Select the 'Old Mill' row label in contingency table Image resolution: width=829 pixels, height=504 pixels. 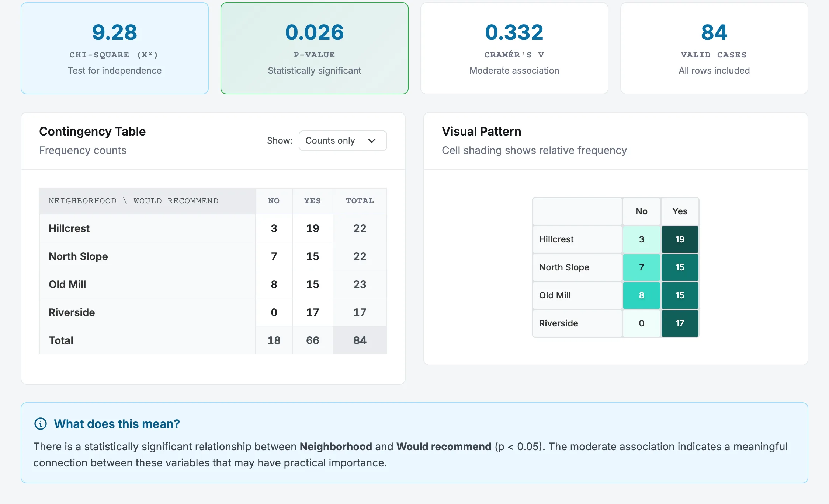tap(67, 284)
